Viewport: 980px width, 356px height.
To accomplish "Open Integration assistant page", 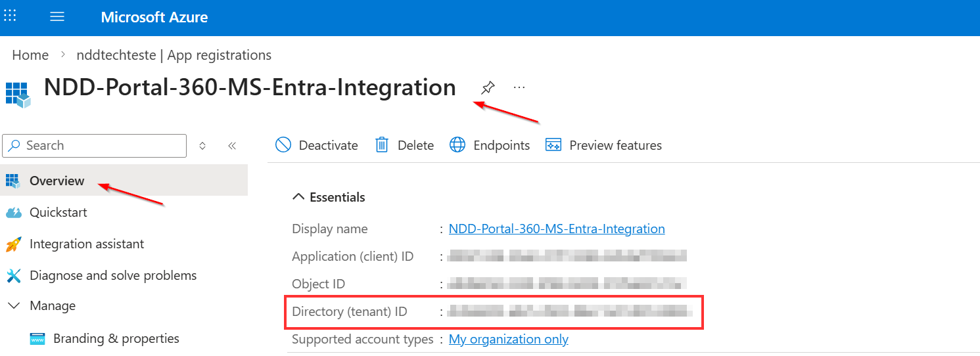I will (x=86, y=244).
